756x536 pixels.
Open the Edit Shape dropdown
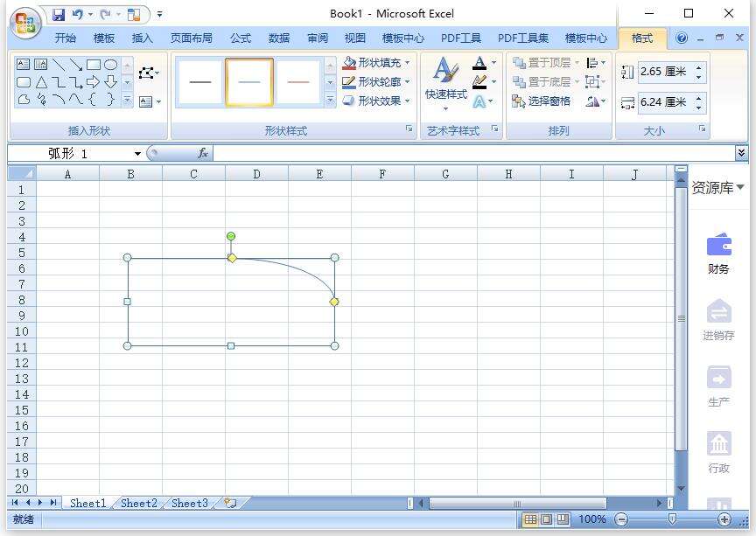tap(149, 73)
